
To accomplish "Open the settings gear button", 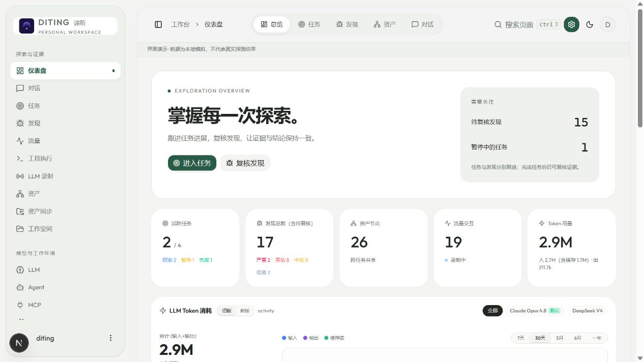I will 571,24.
